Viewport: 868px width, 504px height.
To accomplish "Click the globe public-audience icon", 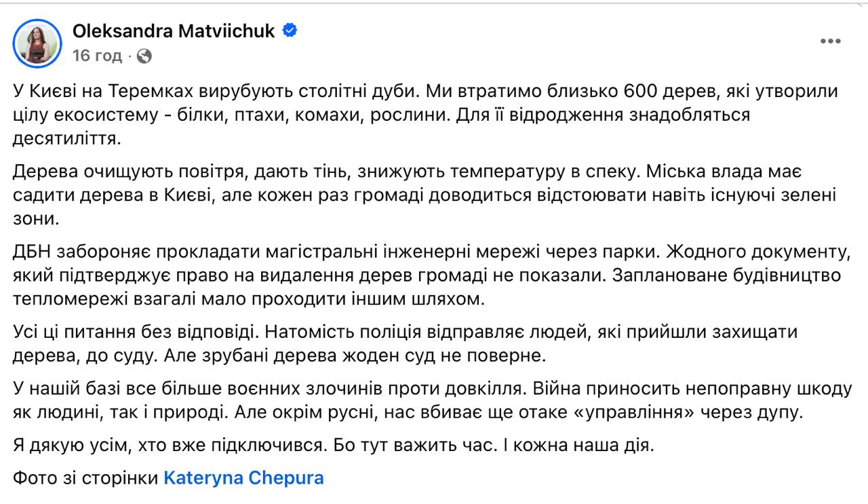I will coord(144,57).
